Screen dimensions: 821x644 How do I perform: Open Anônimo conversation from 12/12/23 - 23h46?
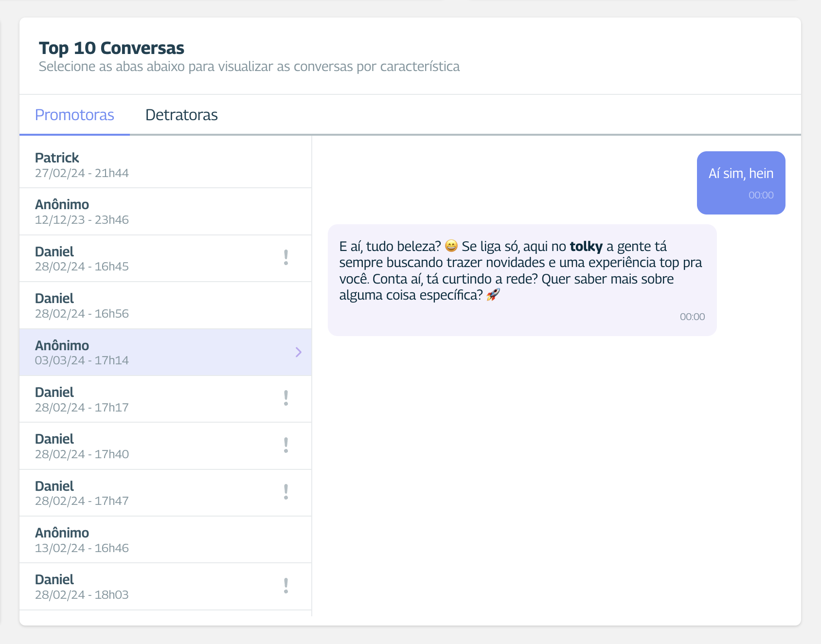tap(165, 212)
